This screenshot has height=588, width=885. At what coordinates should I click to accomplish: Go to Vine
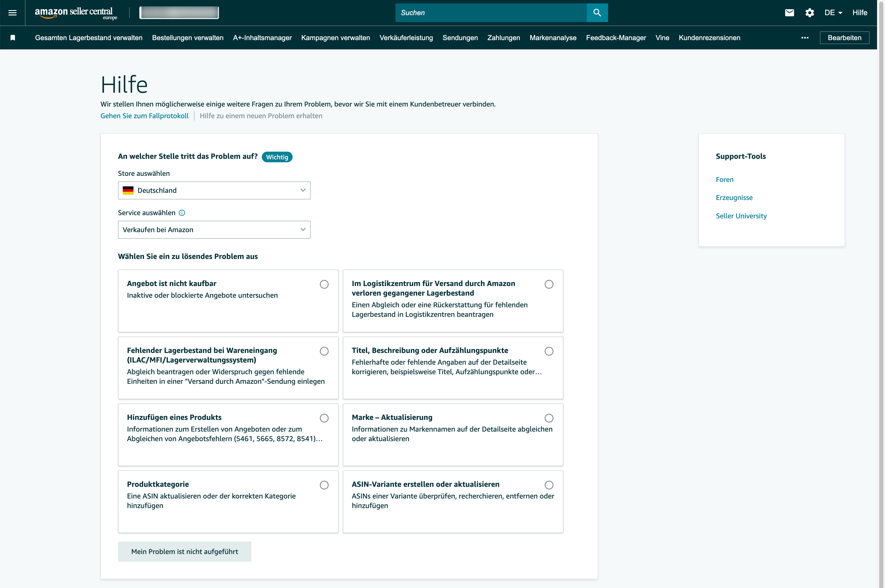coord(662,37)
